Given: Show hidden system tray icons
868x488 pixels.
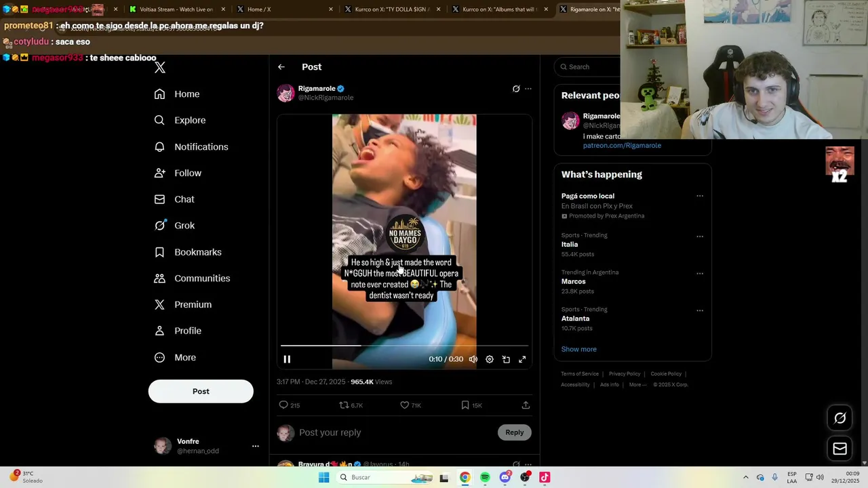Looking at the screenshot, I should (x=745, y=477).
